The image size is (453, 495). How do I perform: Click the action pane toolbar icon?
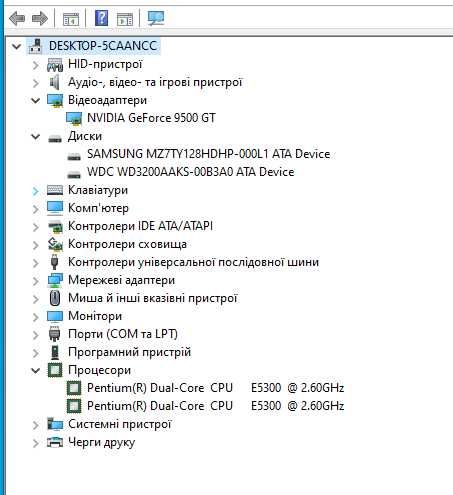[125, 19]
